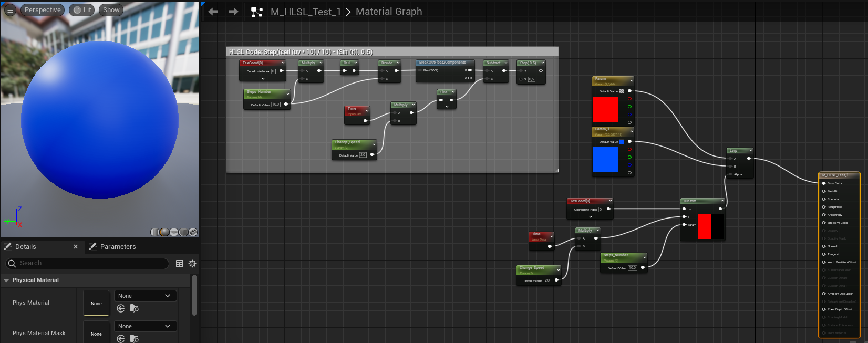Toggle the Lit view mode button
This screenshot has width=868, height=343.
point(81,10)
